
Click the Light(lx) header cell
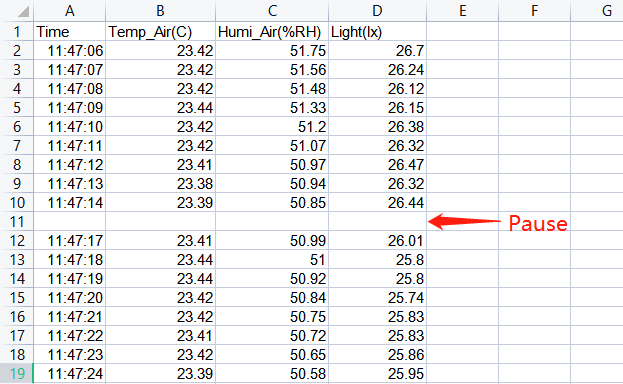[377, 31]
